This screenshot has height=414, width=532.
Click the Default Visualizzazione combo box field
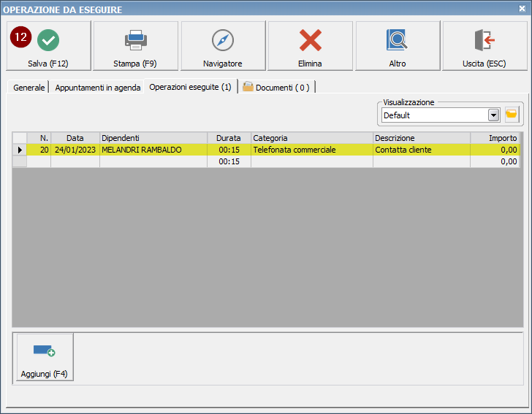click(433, 115)
